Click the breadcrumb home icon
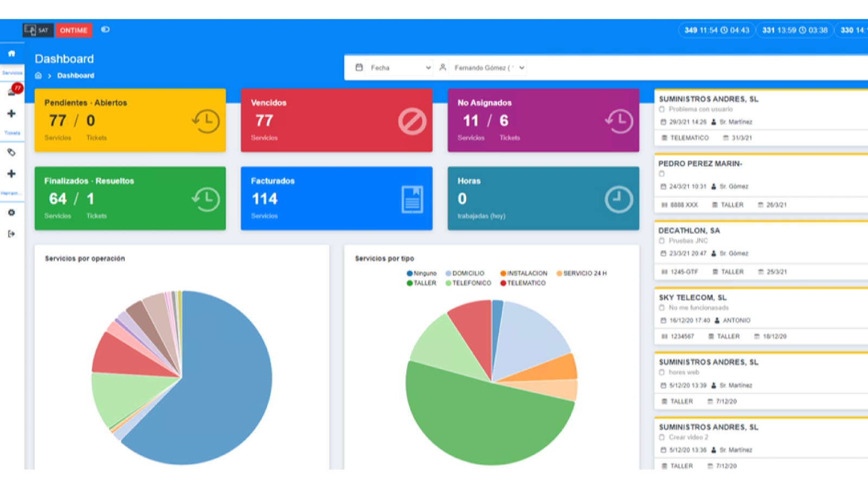The image size is (868, 488). coord(39,76)
